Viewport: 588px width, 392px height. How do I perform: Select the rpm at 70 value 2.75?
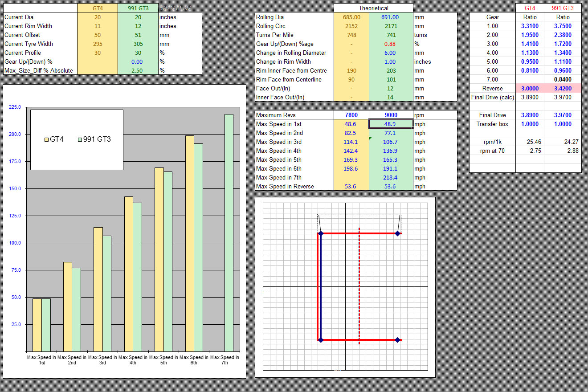530,151
